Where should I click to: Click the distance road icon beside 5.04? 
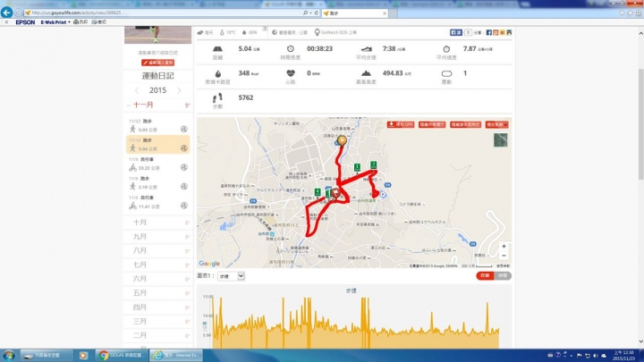coord(217,49)
